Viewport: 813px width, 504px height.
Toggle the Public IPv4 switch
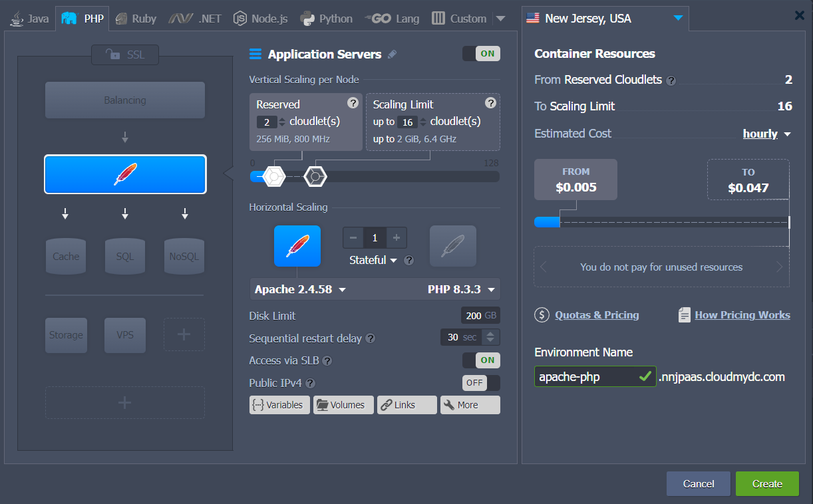click(x=481, y=383)
